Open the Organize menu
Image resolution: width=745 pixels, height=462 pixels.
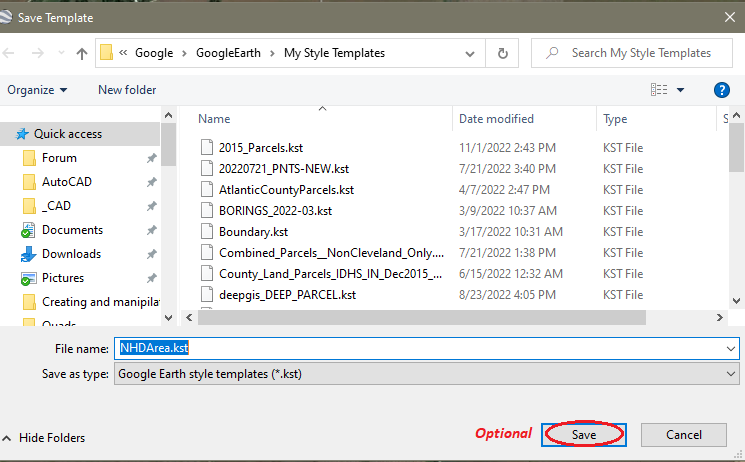(37, 90)
